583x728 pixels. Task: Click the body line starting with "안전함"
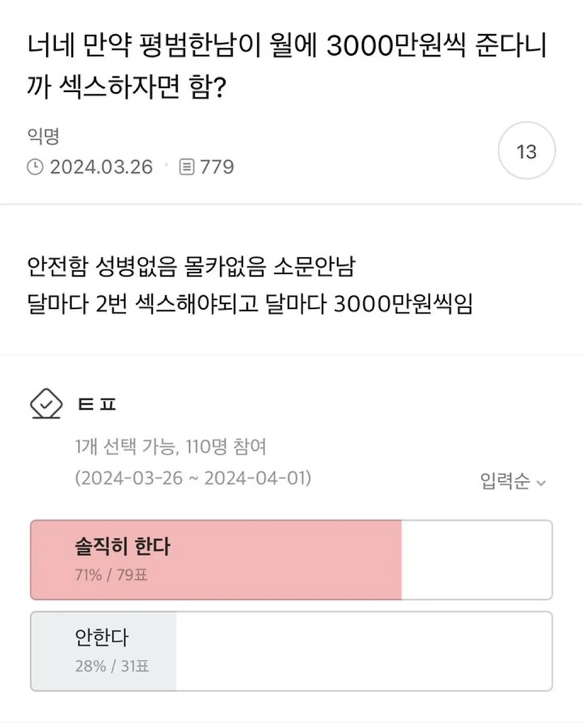(x=191, y=267)
